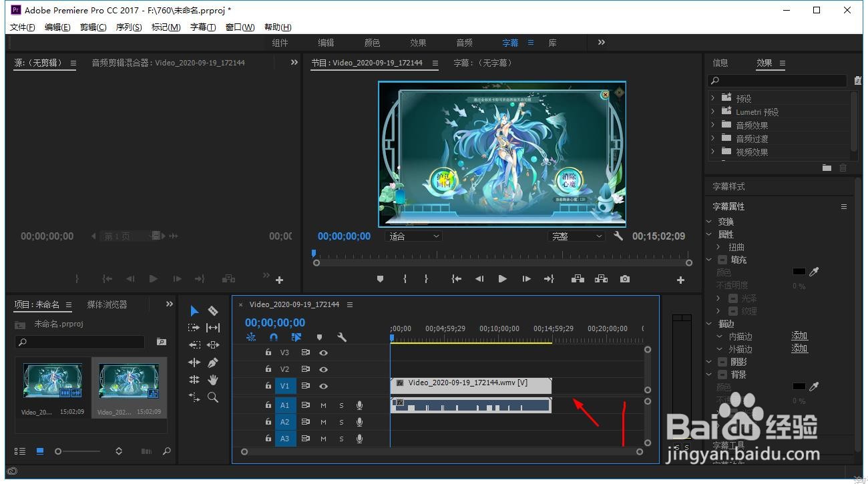The width and height of the screenshot is (868, 484).
Task: Open the 完整 playback resolution dropdown
Action: tap(576, 236)
